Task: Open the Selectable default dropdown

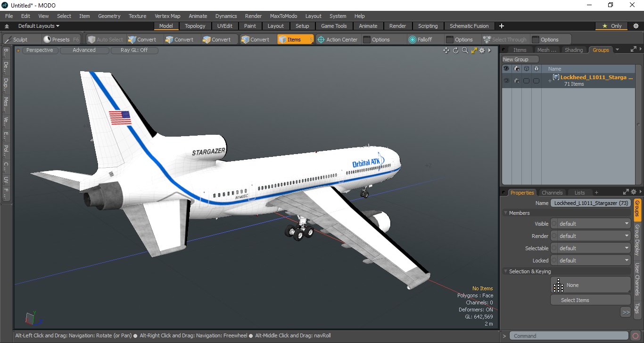Action: coord(594,248)
